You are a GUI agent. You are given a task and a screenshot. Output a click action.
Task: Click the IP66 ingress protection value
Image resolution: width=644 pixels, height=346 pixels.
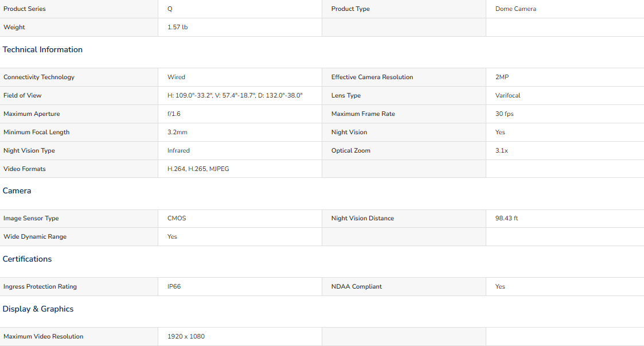(174, 286)
